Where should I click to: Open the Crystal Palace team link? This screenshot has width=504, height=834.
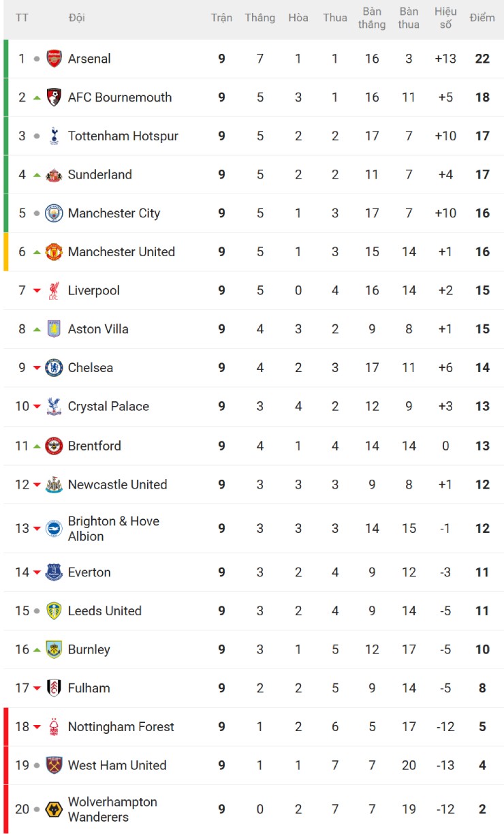[x=108, y=407]
